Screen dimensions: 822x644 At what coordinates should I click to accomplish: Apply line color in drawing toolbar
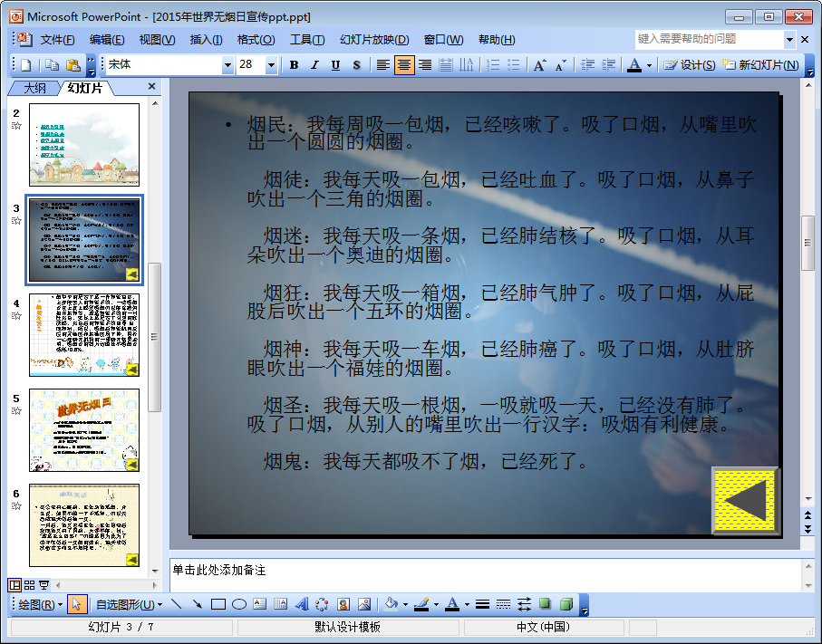[421, 605]
